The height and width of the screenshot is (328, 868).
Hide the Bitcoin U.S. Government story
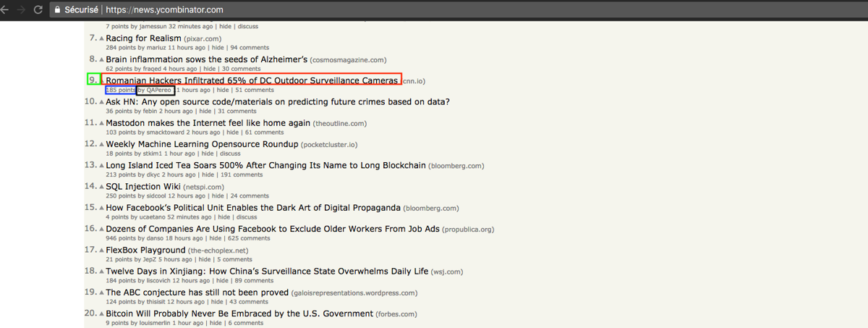pyautogui.click(x=215, y=323)
